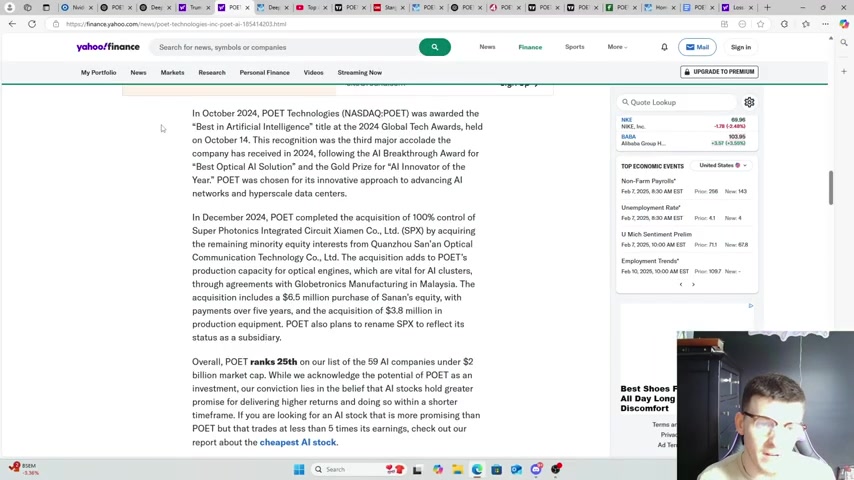
Task: Open the browser profile icon
Action: [9, 8]
